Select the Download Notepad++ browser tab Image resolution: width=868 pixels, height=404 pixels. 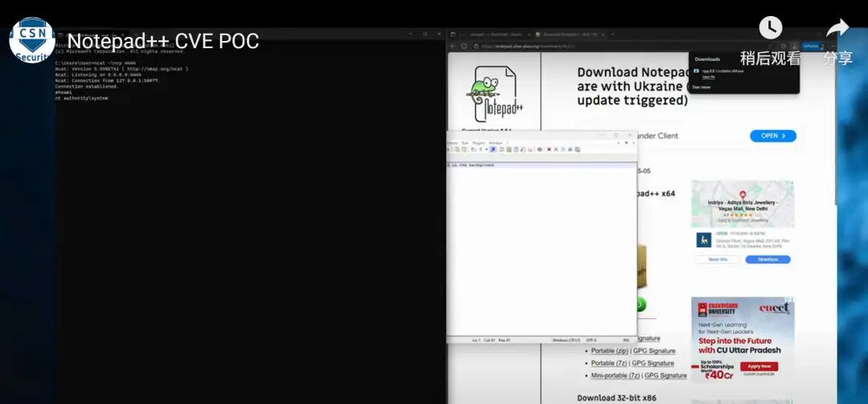[570, 35]
